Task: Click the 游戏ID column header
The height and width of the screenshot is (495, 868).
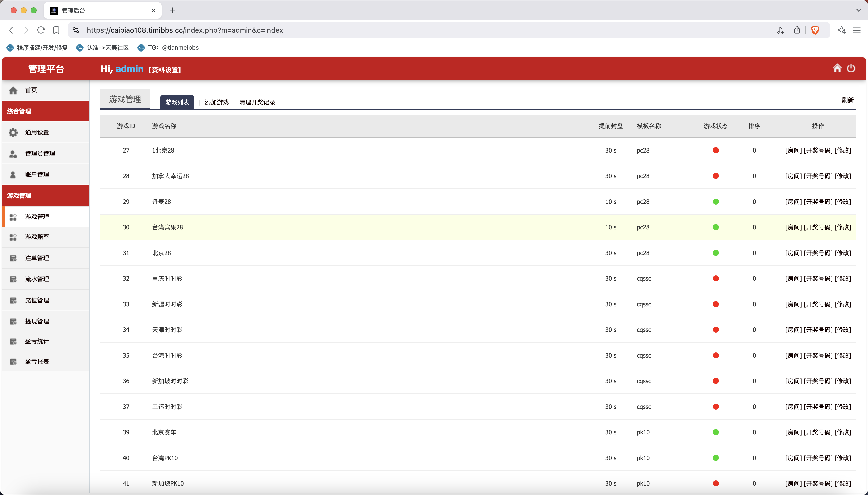Action: coord(126,126)
